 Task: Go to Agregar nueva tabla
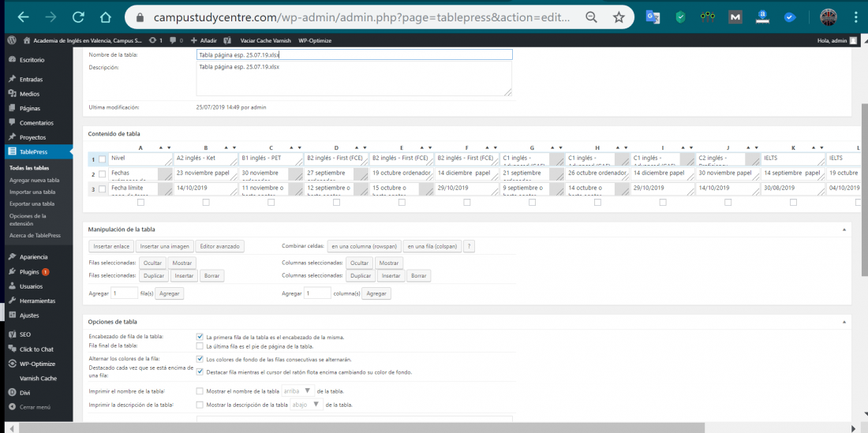pos(34,181)
